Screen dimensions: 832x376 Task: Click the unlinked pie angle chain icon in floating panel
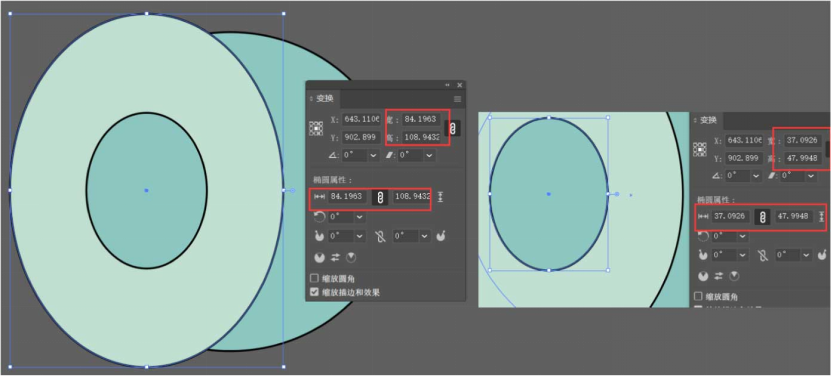tap(380, 237)
